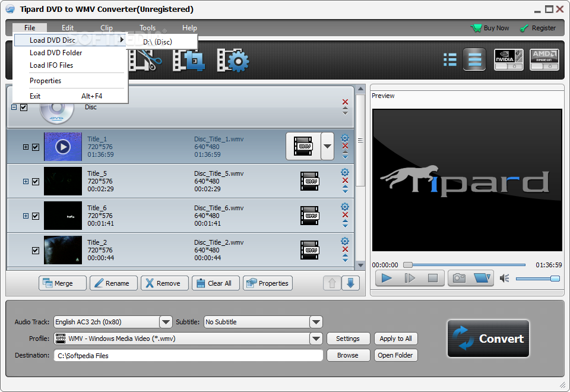This screenshot has height=392, width=570.
Task: Play the preview video
Action: (387, 278)
